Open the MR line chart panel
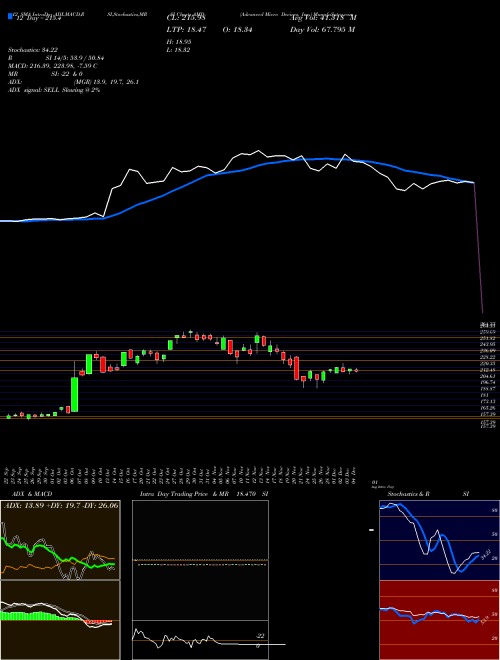 tap(200, 640)
